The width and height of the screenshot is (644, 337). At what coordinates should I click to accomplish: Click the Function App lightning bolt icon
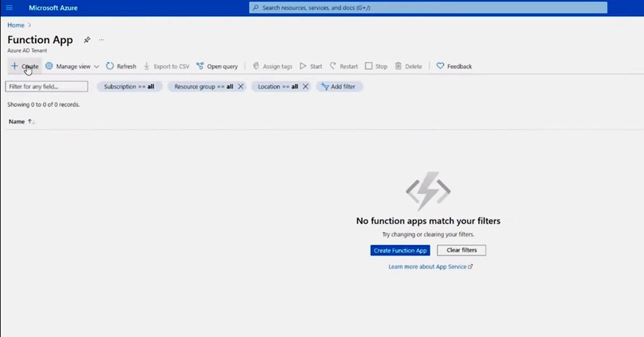tap(428, 191)
